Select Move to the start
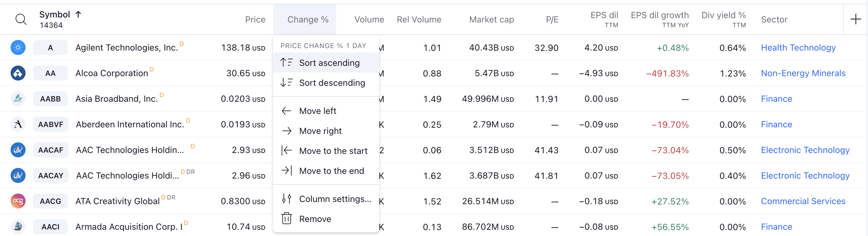Screen dimensions: 868x236 coord(326,151)
